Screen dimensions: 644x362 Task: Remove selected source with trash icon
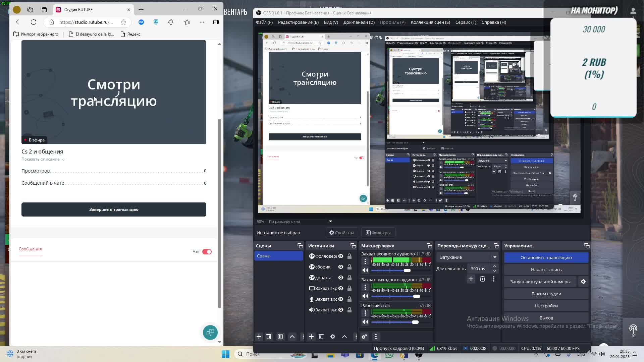tap(321, 337)
